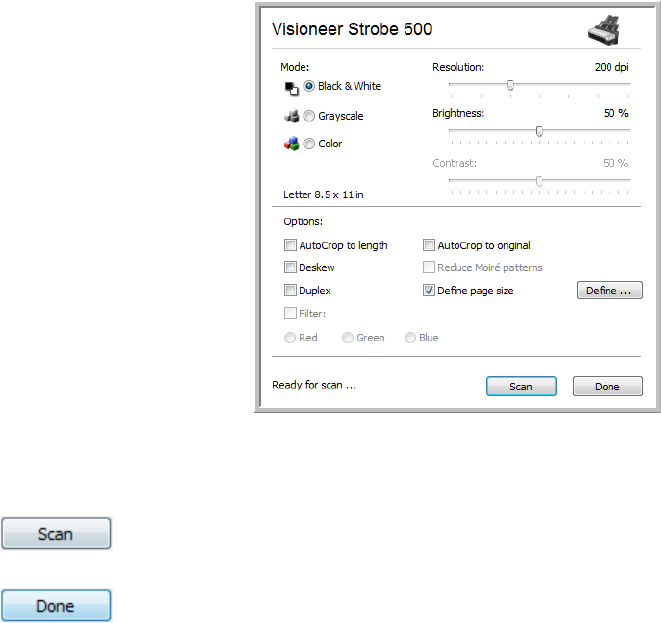This screenshot has height=623, width=661.
Task: Click the Color mode cubes icon
Action: (x=291, y=143)
